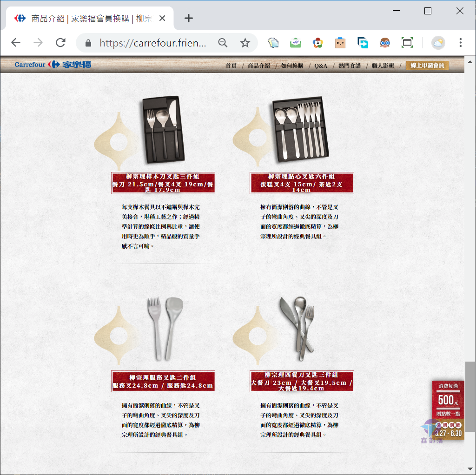The width and height of the screenshot is (476, 475).
Task: Open the Q&A menu item
Action: [321, 66]
